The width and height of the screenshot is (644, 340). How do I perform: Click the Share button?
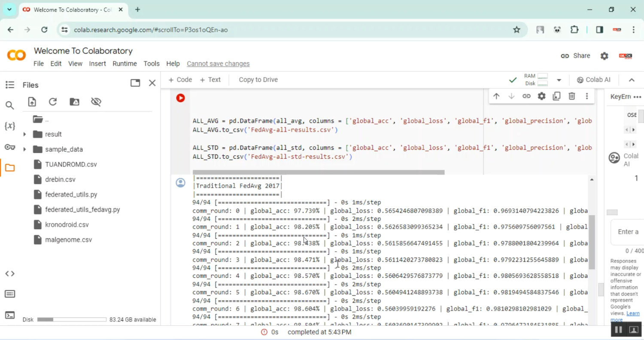coord(576,56)
